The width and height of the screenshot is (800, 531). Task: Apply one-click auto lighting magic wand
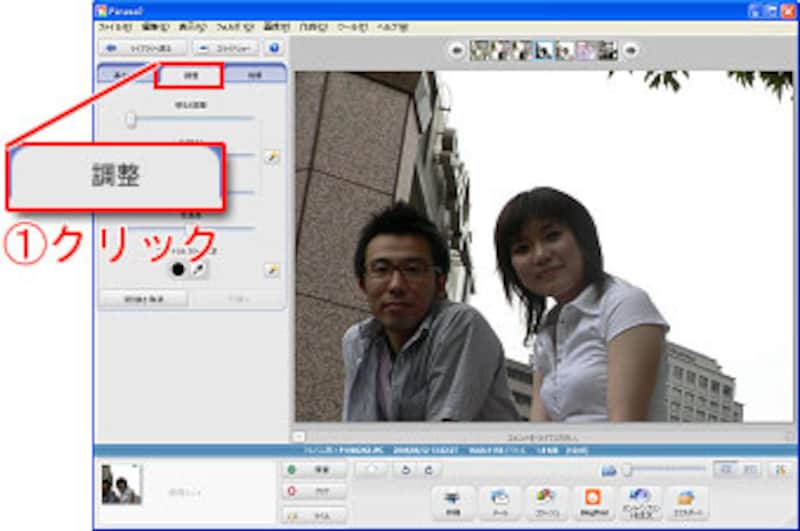pos(271,157)
